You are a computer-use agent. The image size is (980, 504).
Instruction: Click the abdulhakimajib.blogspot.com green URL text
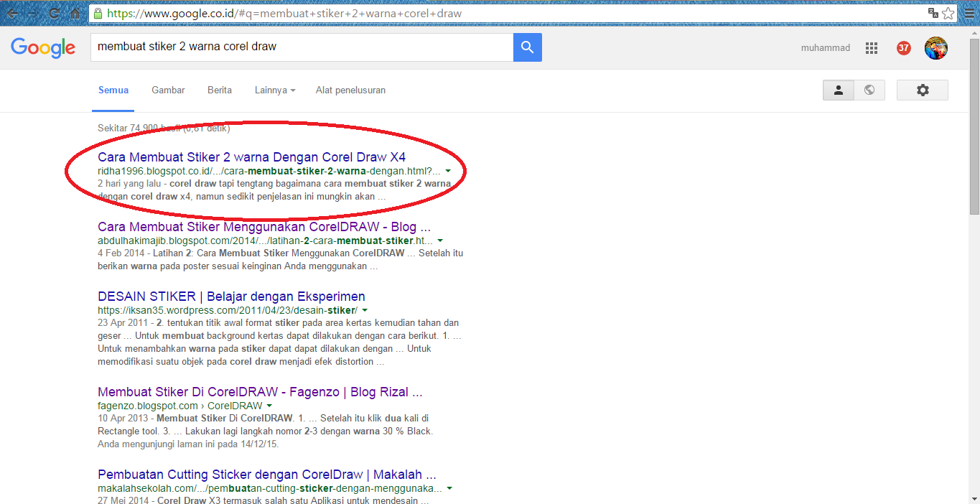point(266,241)
